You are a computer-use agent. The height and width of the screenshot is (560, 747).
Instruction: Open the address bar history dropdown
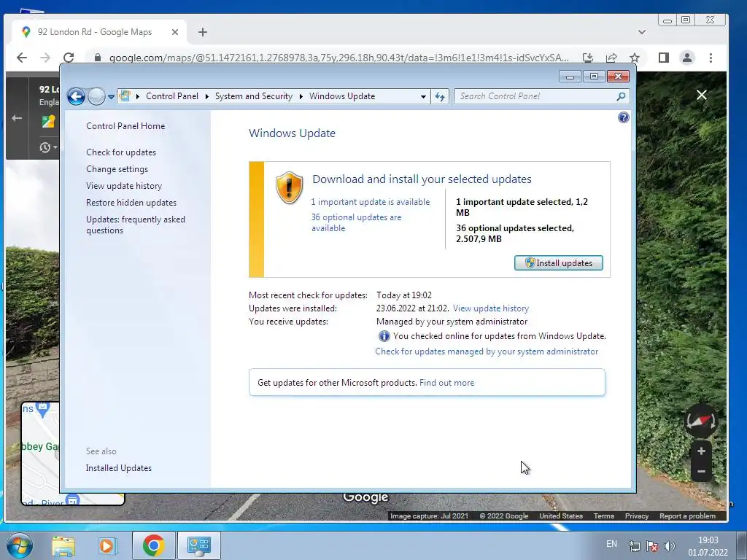[423, 97]
